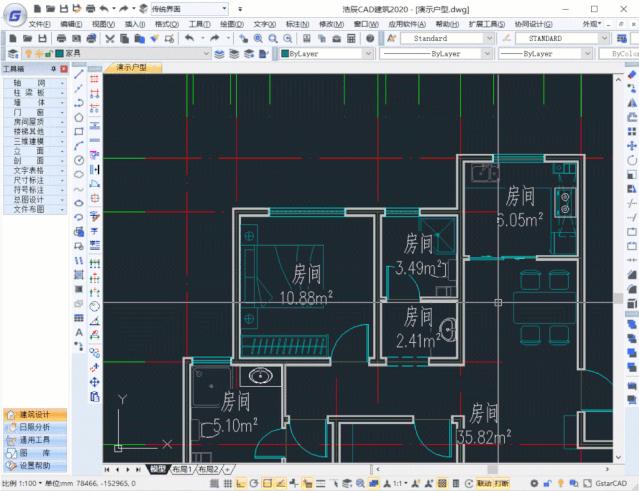This screenshot has height=491, width=639.
Task: Select the Rectangle drawing tool
Action: coord(79,131)
